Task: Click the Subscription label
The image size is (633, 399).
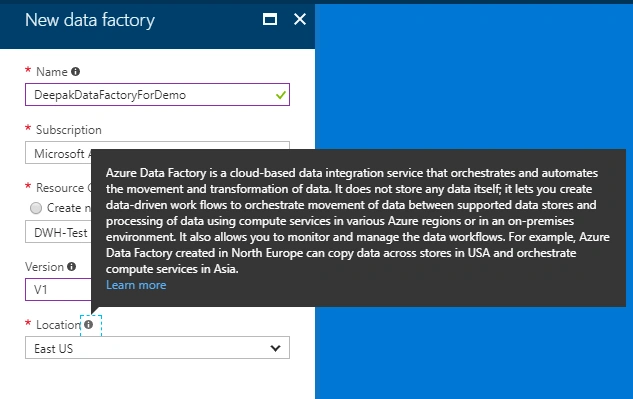Action: point(69,130)
